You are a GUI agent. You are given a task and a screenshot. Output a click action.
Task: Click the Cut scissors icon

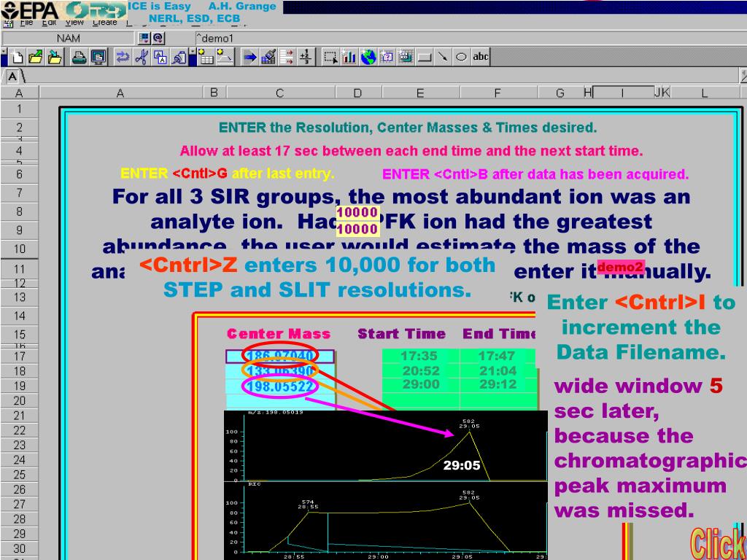tap(142, 58)
